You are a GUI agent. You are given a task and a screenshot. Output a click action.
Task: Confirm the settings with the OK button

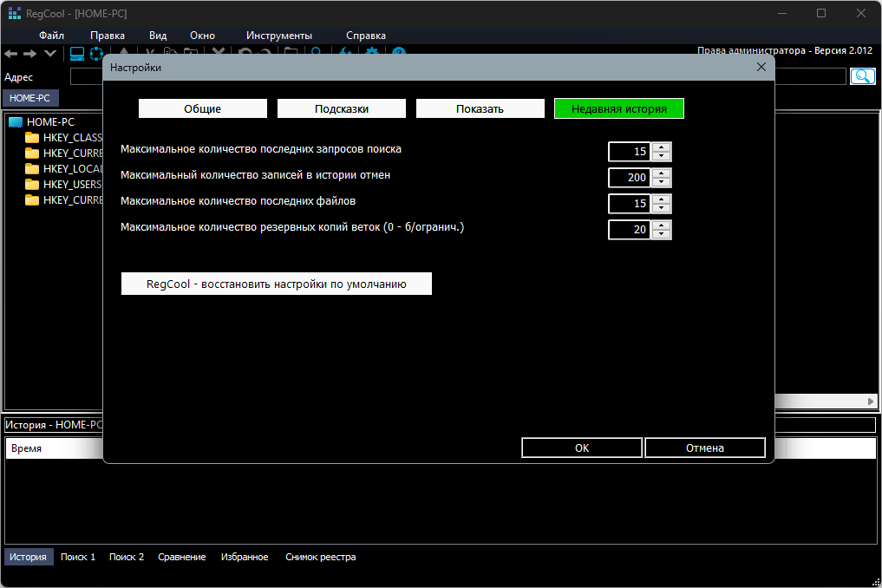582,448
